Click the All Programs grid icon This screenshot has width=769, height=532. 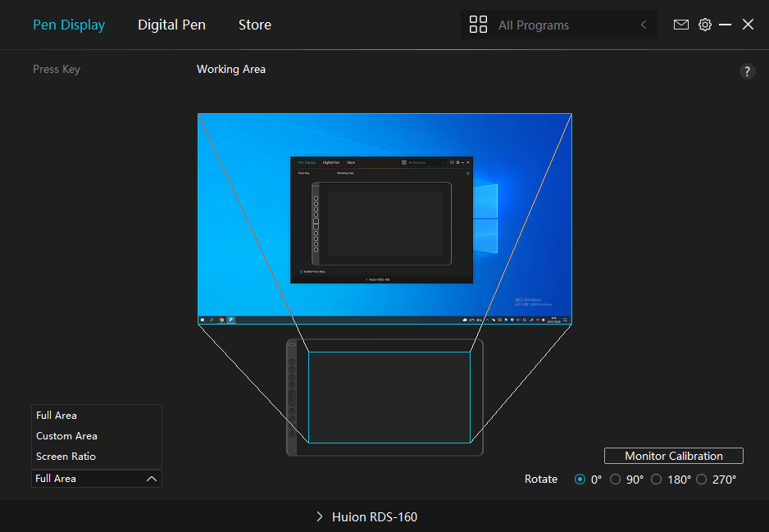(478, 25)
